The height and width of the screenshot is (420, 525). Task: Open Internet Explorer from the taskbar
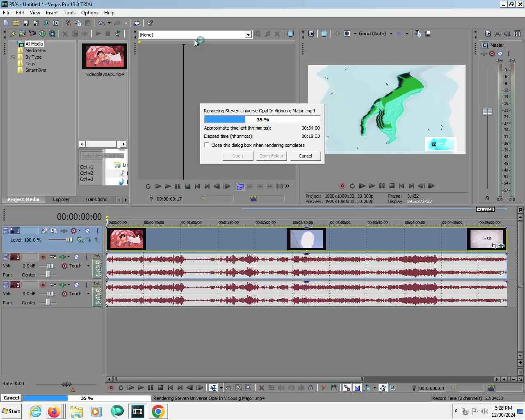click(36, 411)
